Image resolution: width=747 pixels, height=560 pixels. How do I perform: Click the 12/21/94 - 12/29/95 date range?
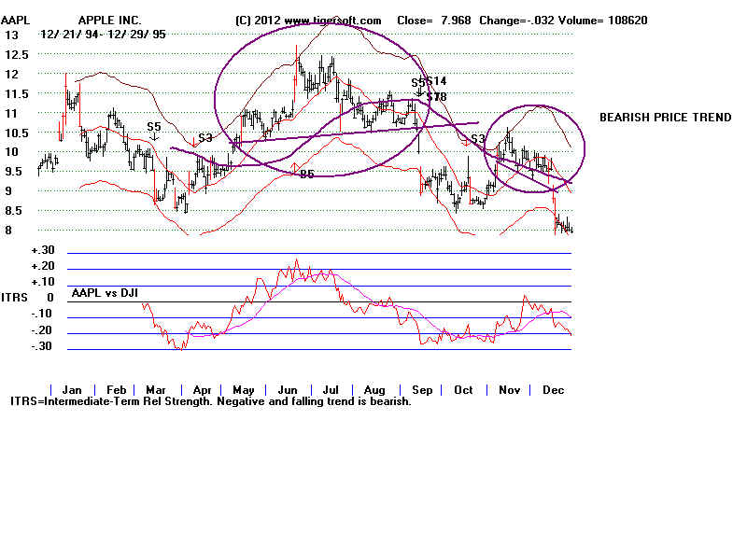[x=92, y=34]
